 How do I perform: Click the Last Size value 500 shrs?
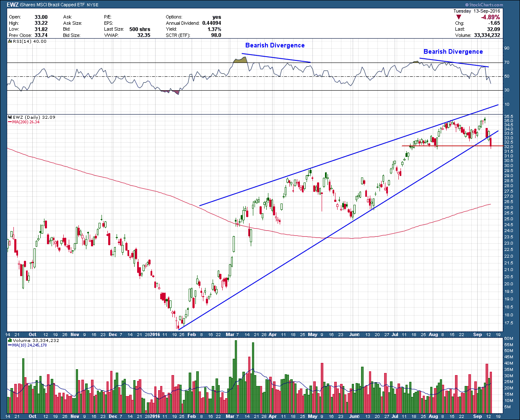[140, 29]
